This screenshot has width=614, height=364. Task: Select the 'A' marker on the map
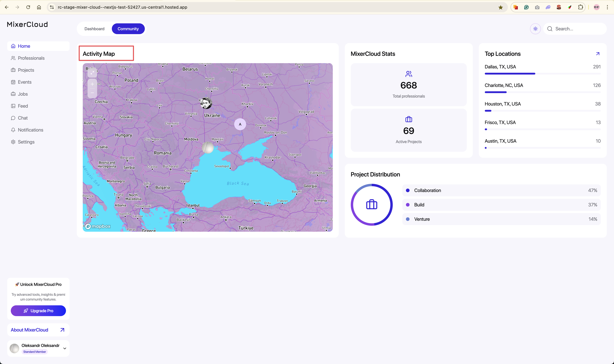coord(240,124)
